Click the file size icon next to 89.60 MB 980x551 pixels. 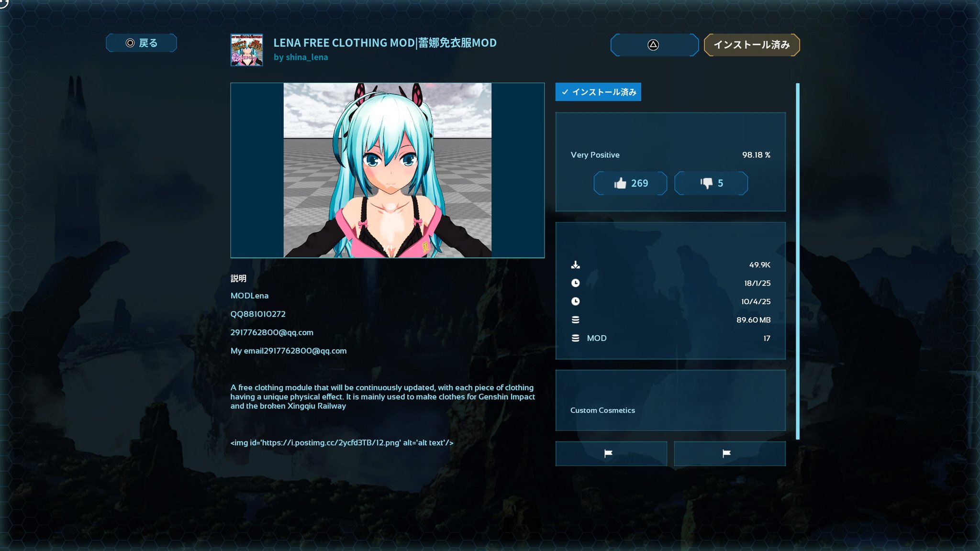point(575,320)
